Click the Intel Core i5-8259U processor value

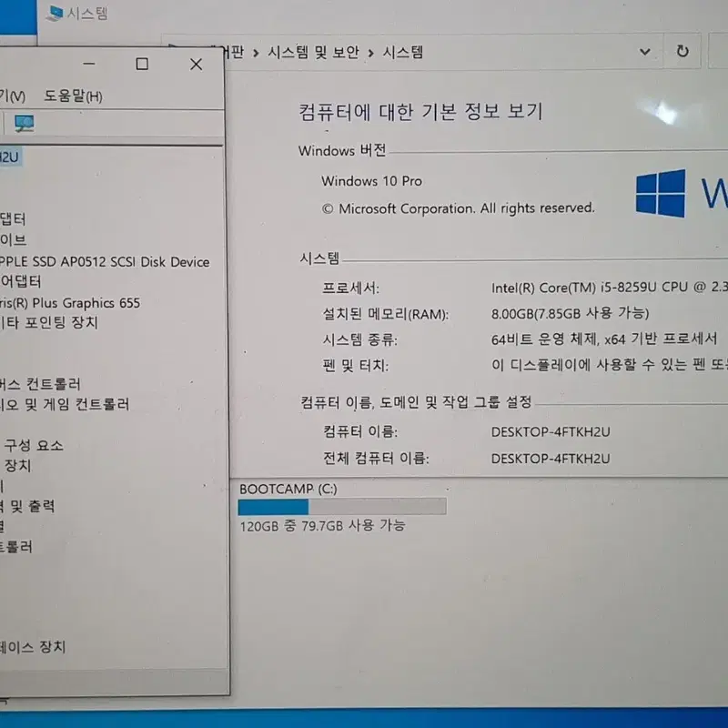click(609, 288)
